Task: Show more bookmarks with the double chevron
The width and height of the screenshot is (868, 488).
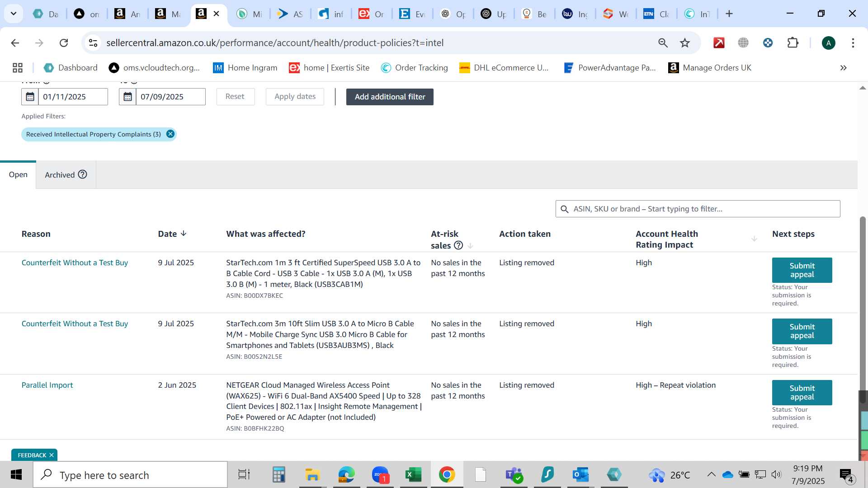Action: 843,68
